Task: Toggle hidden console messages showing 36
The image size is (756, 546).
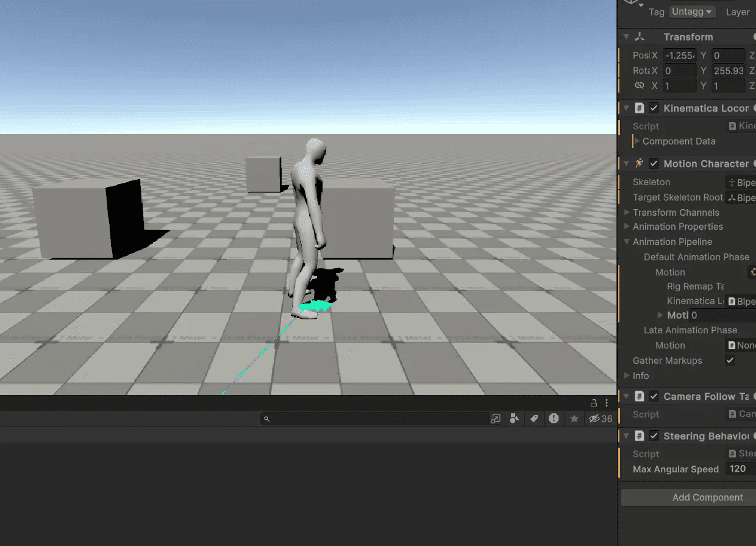Action: [599, 419]
